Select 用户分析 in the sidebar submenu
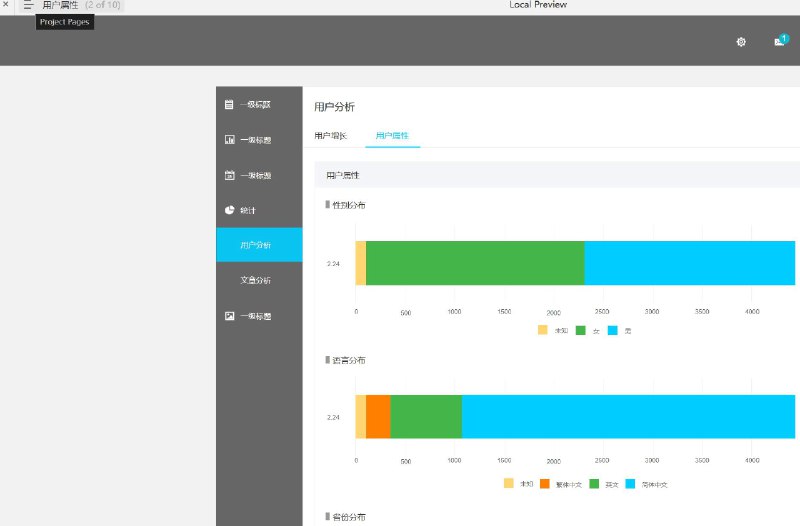 (259, 245)
